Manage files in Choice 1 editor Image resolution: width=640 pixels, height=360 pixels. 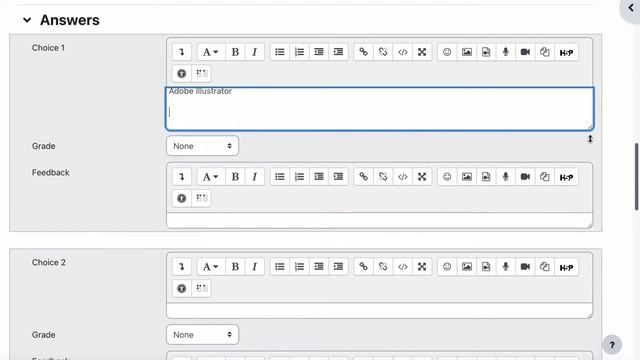click(545, 52)
